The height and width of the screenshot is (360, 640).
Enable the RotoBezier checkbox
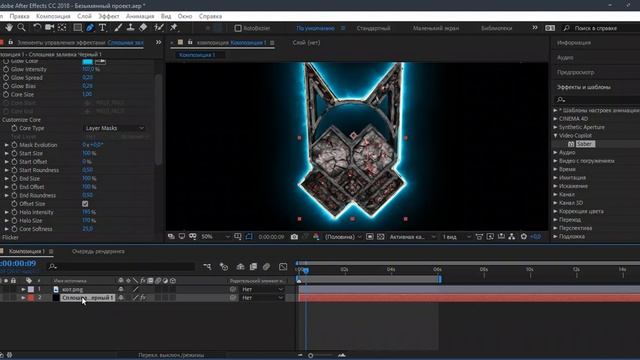(x=238, y=28)
